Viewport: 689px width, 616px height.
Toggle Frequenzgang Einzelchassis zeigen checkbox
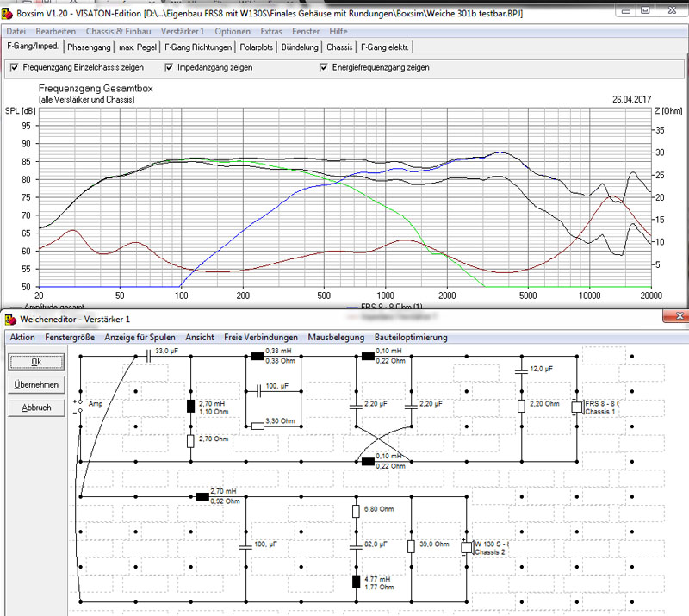pyautogui.click(x=15, y=67)
